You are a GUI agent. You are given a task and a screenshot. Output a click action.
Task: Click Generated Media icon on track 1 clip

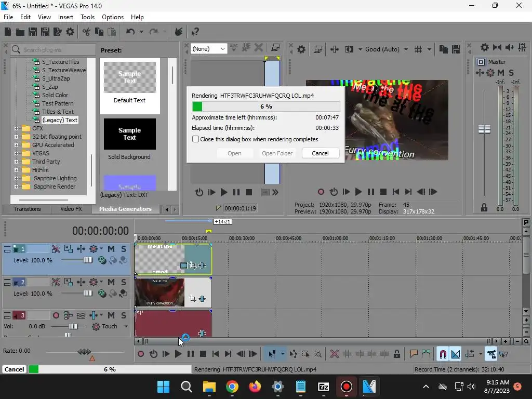183,265
